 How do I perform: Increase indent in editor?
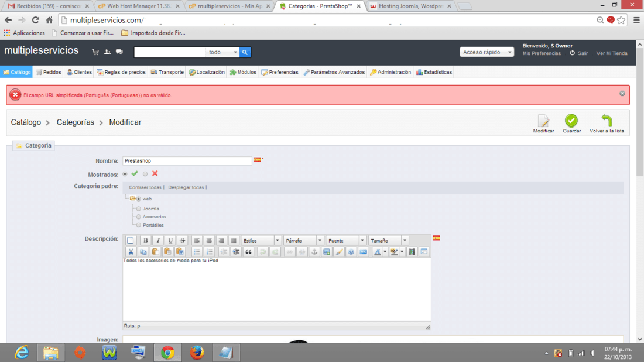[x=236, y=252]
